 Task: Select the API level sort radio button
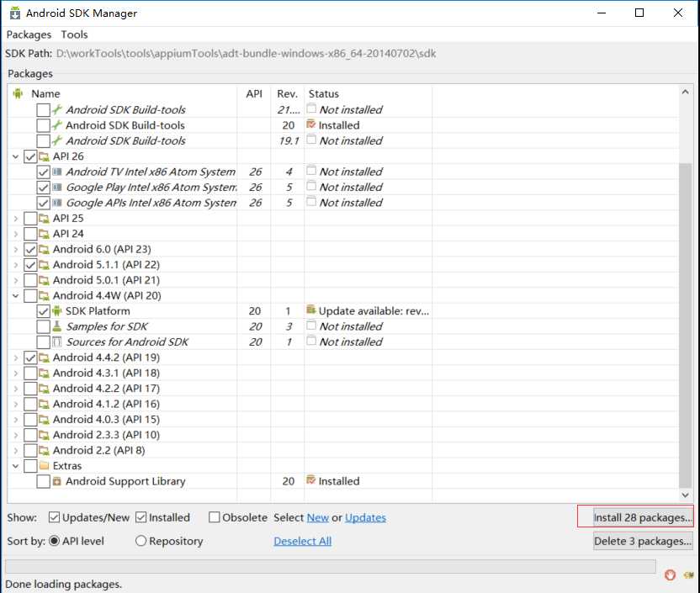coord(54,541)
